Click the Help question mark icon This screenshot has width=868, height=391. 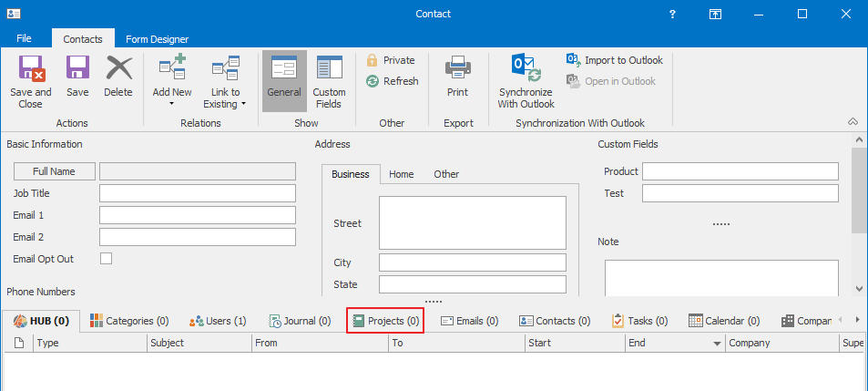(x=672, y=14)
